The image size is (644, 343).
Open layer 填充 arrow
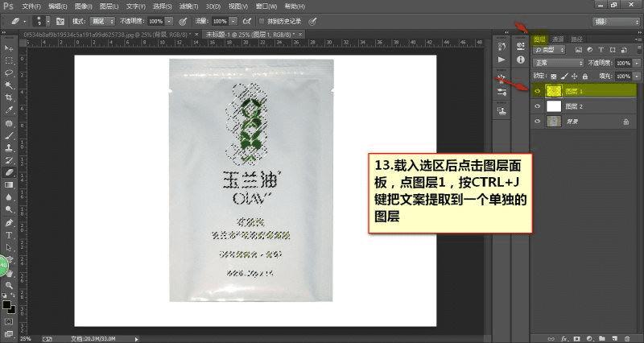(637, 76)
